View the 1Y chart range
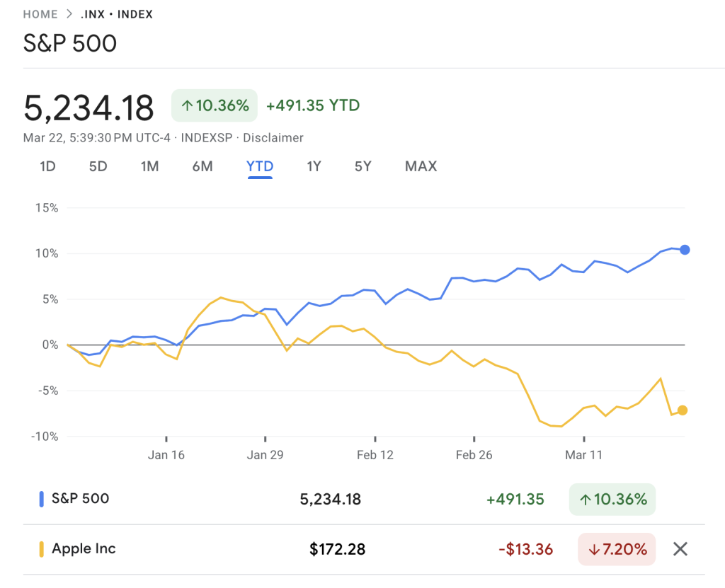The width and height of the screenshot is (725, 588). 314,167
